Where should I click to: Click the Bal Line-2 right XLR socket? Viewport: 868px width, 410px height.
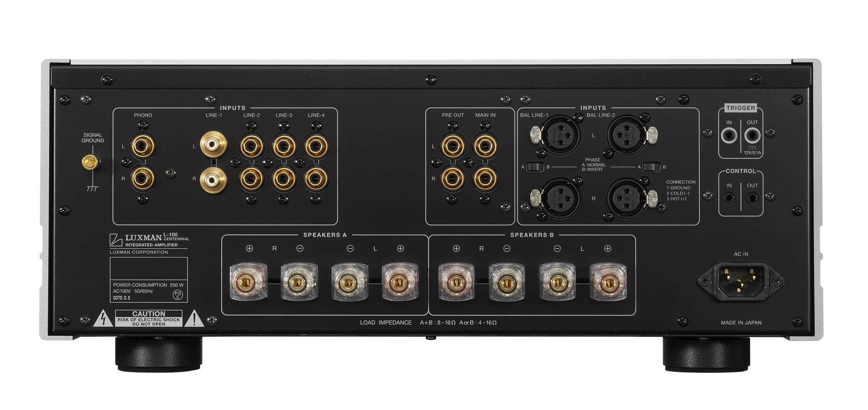coord(626,199)
